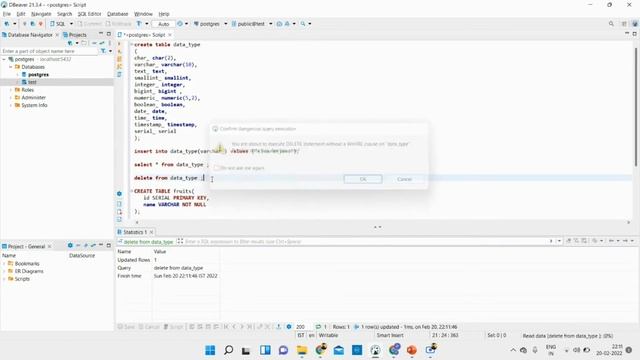Open the SQL button dropdown arrow
Viewport: 640px width, 360px height.
tap(71, 24)
